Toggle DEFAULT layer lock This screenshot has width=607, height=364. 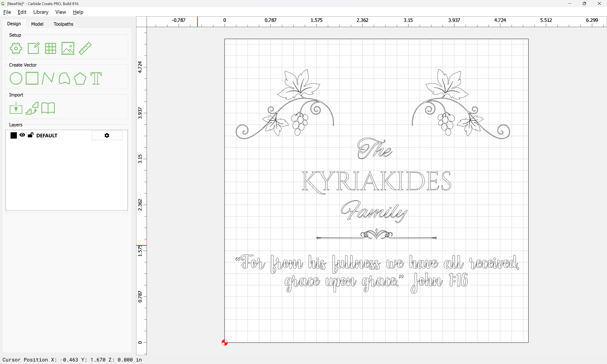[x=30, y=135]
